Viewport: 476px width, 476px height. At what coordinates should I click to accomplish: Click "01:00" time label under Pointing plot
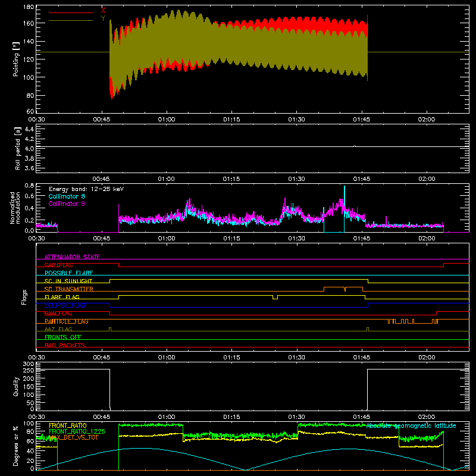coord(167,120)
